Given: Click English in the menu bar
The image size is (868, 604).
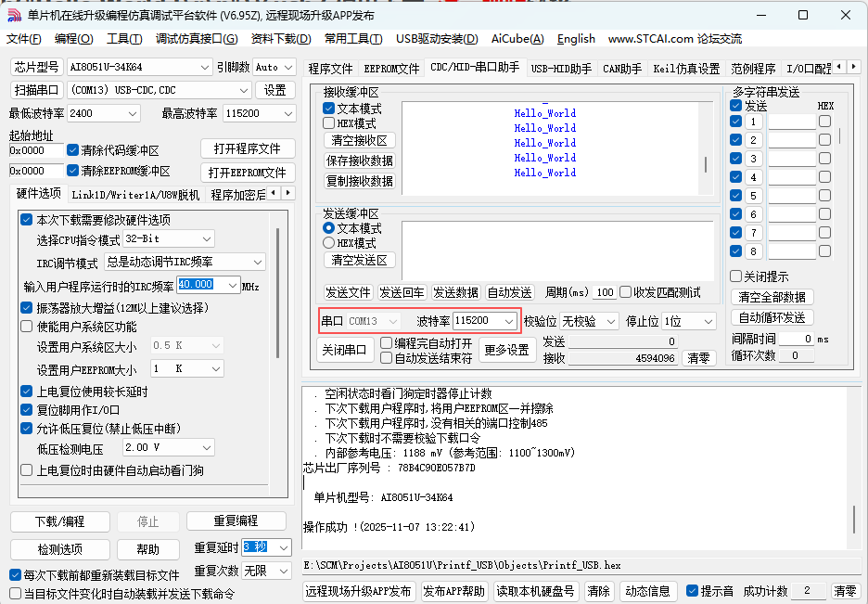Looking at the screenshot, I should [x=576, y=39].
